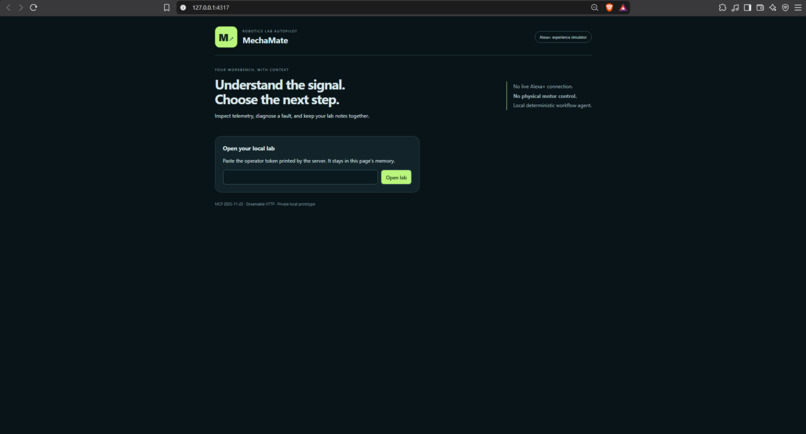
Task: Click the MechaMate title text
Action: pos(265,40)
